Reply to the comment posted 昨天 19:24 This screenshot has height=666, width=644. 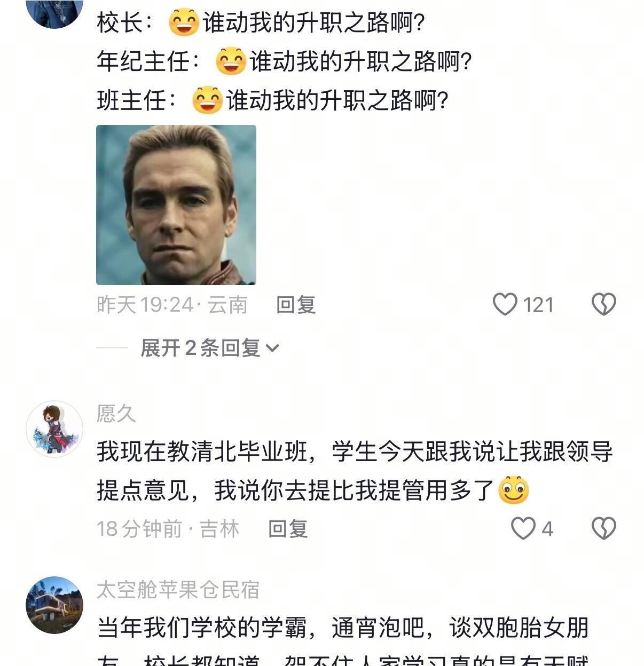click(x=296, y=305)
